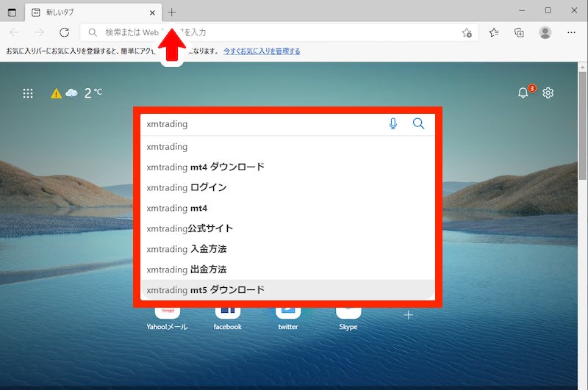Click the voice search microphone icon

point(392,123)
